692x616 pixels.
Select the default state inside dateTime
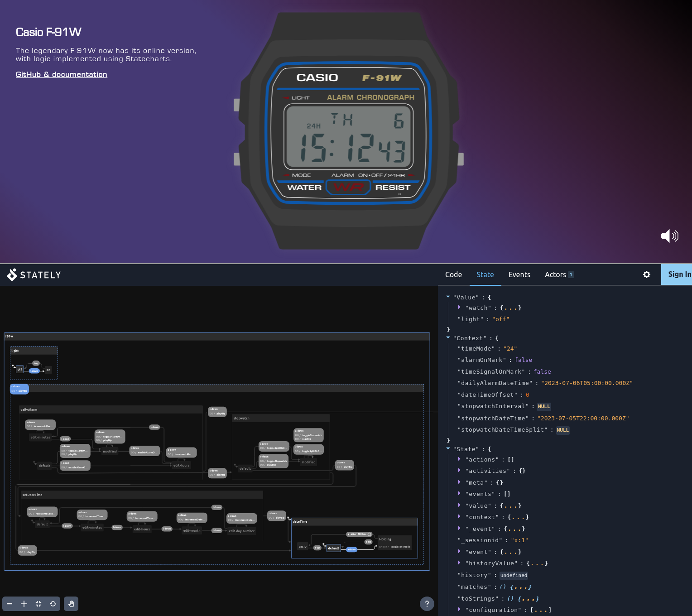334,548
